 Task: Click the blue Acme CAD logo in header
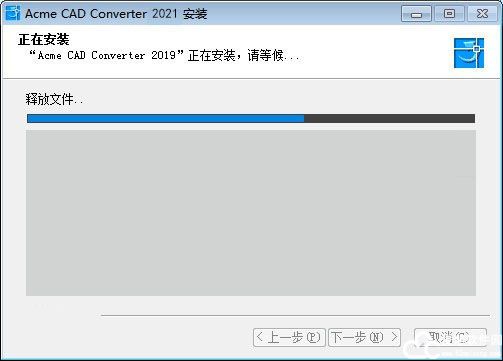click(x=469, y=53)
